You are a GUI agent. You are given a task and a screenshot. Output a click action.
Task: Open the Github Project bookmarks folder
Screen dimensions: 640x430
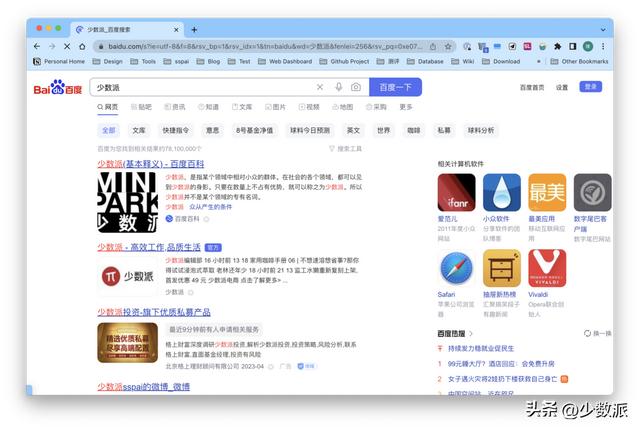coord(344,61)
